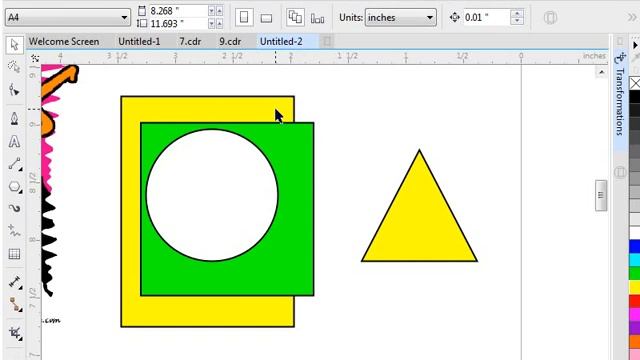
Task: Pick the orange palette swatch
Action: click(x=635, y=341)
